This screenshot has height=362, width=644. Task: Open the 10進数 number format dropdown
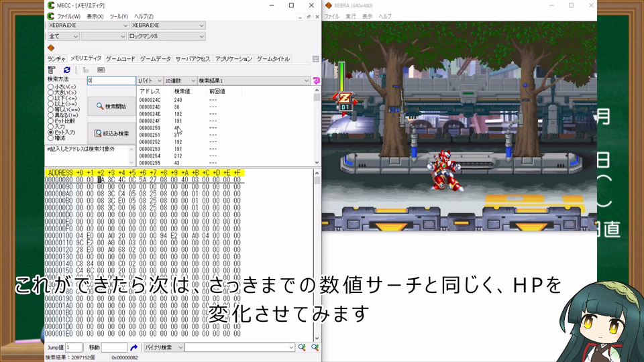click(180, 81)
